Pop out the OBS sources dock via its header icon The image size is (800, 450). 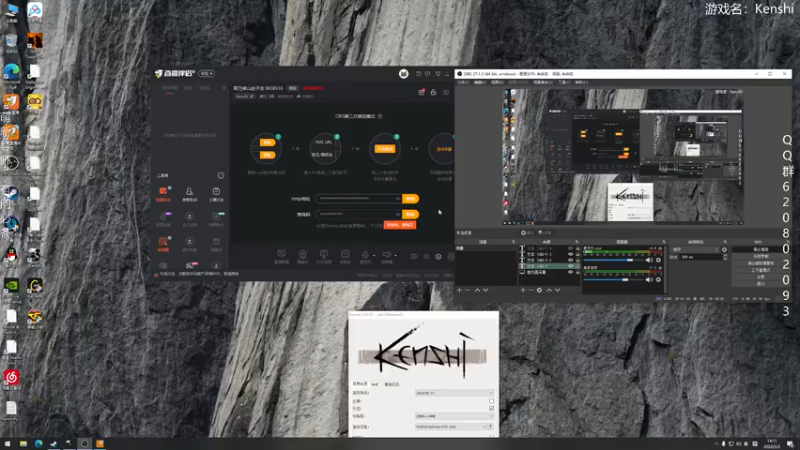(x=577, y=242)
